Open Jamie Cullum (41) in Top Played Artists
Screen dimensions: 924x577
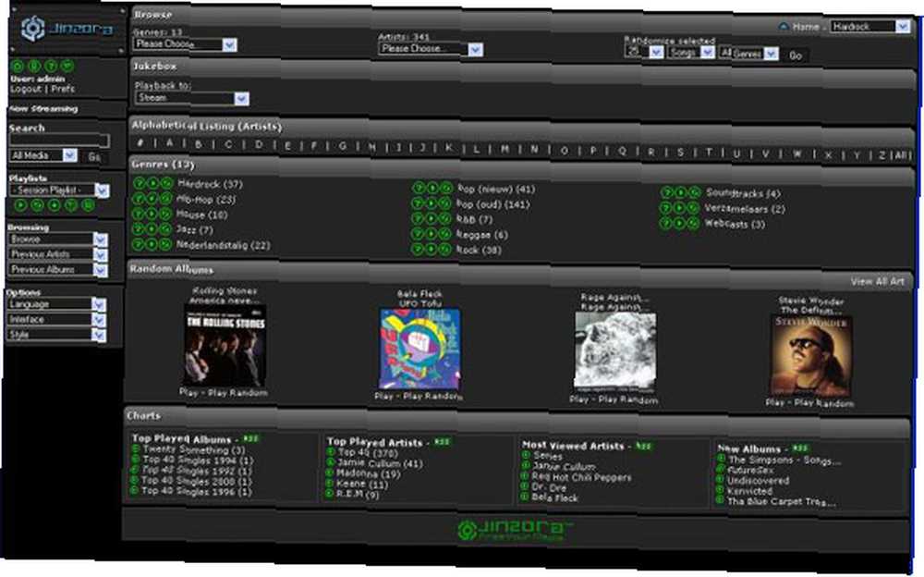(380, 463)
